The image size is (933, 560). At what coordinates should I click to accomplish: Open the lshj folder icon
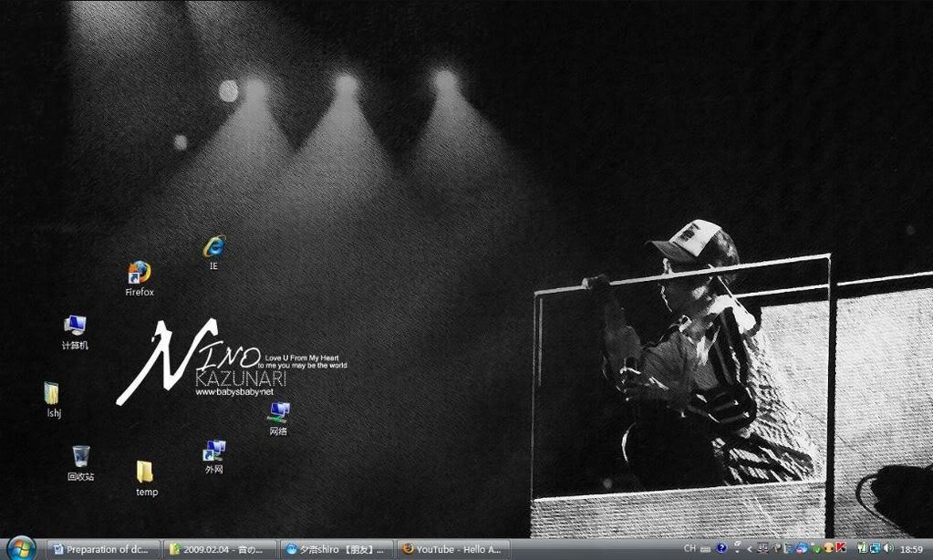pyautogui.click(x=53, y=394)
